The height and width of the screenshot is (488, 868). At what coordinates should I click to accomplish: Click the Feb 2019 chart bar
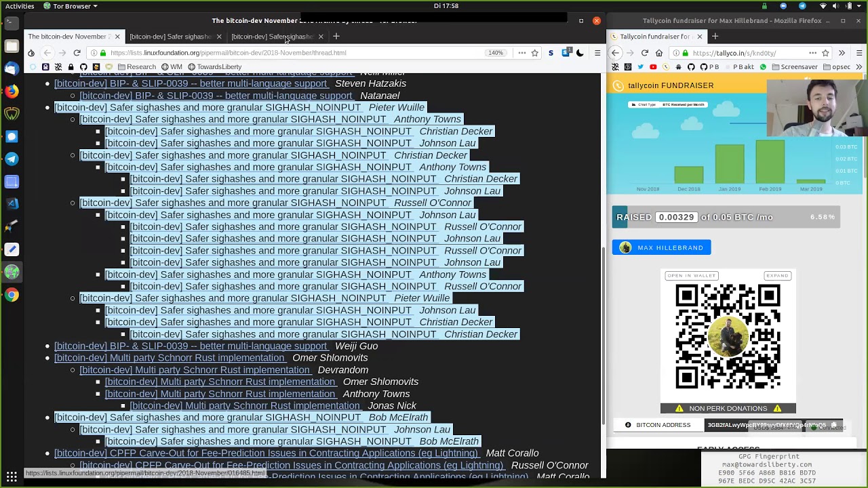pyautogui.click(x=770, y=161)
